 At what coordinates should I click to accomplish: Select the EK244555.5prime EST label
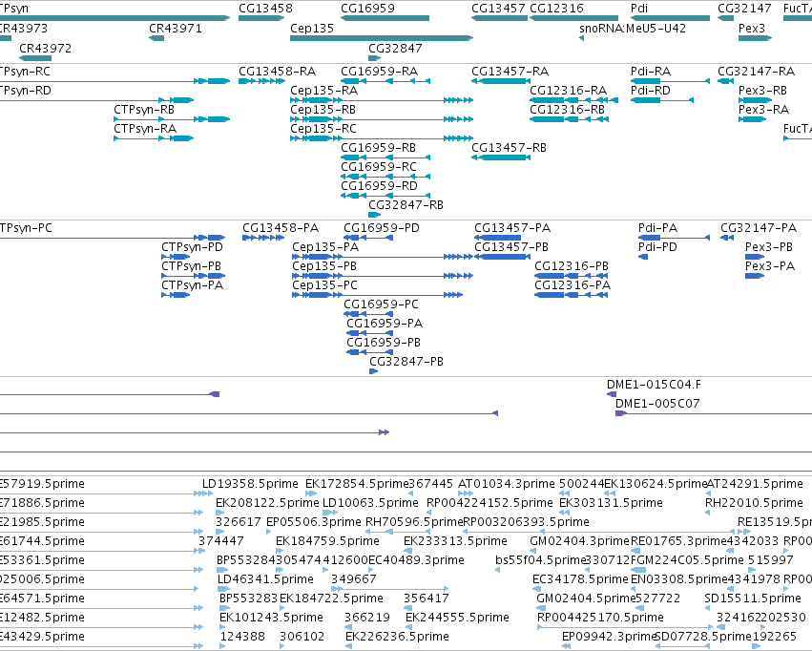(x=457, y=618)
